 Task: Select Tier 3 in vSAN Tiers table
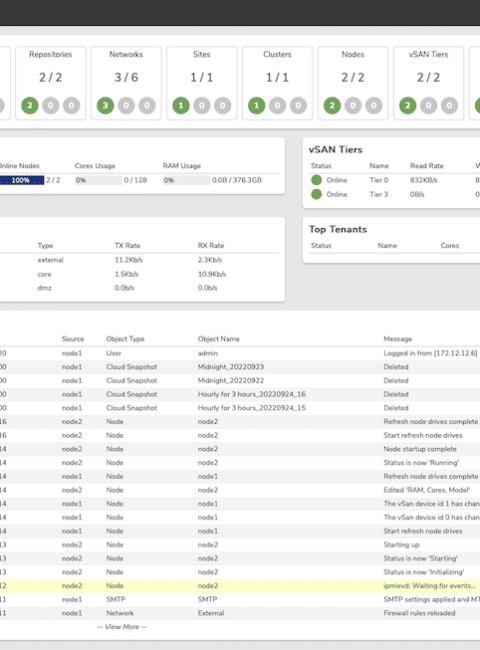(x=379, y=194)
